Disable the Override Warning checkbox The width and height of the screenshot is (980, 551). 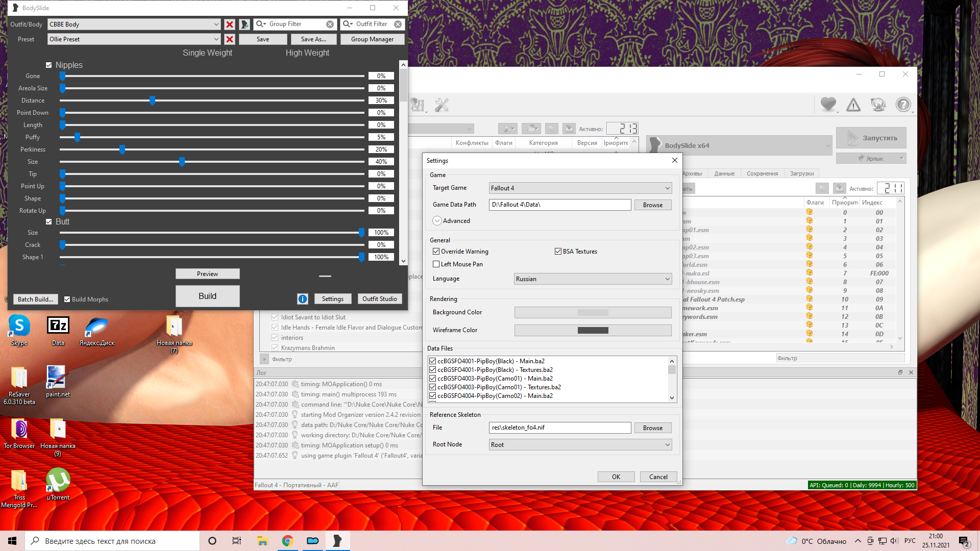(x=436, y=252)
